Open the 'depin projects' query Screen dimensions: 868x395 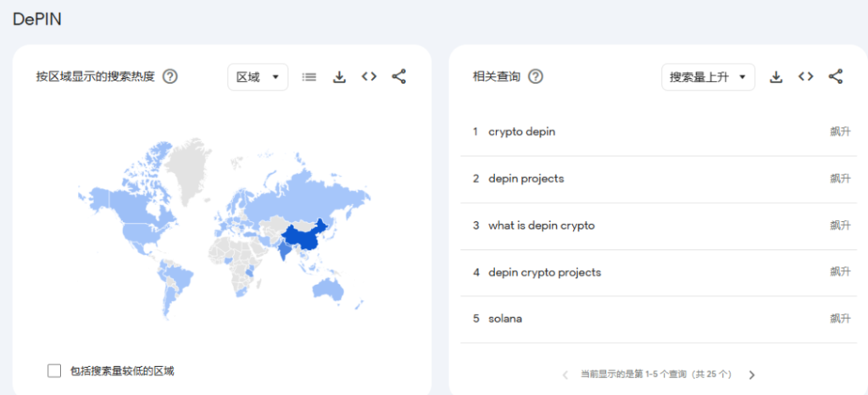tap(526, 179)
